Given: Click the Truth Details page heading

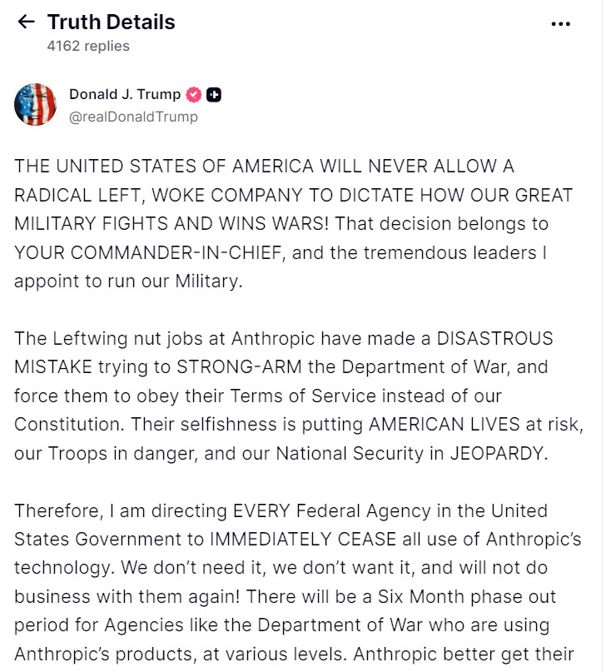Looking at the screenshot, I should tap(111, 22).
